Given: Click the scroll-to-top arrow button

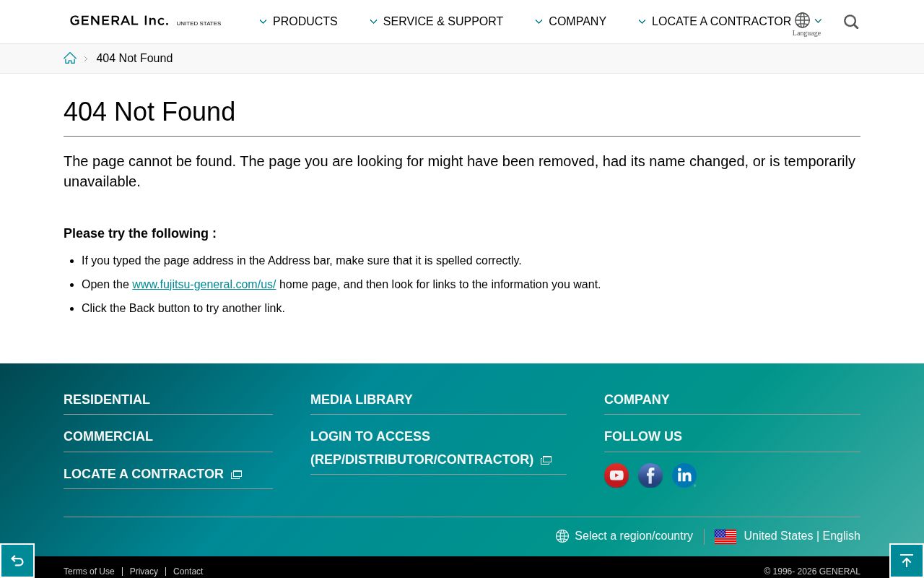Looking at the screenshot, I should [907, 561].
